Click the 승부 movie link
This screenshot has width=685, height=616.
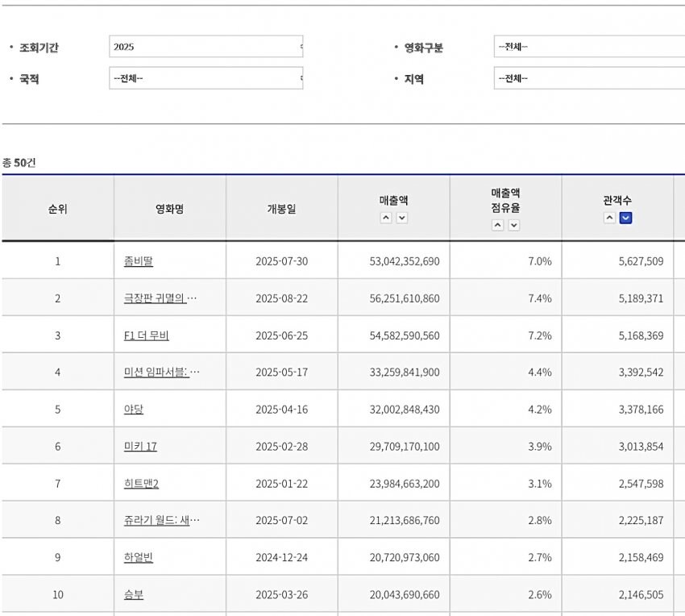[x=133, y=595]
